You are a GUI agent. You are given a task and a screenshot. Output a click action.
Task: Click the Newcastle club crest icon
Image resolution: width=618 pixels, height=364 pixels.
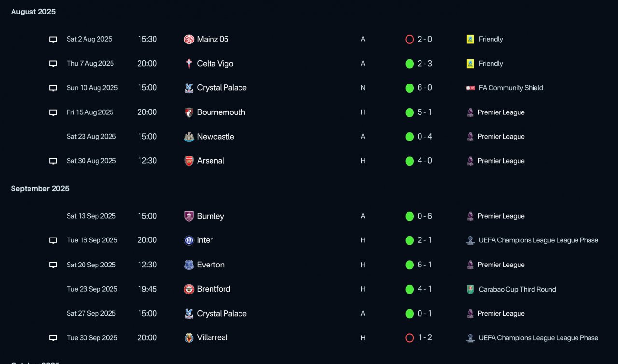(x=189, y=137)
